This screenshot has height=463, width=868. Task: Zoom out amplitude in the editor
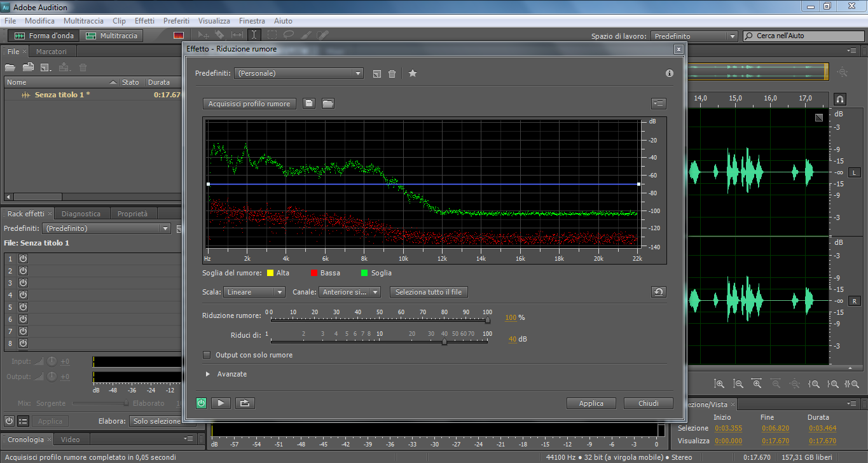pyautogui.click(x=738, y=384)
